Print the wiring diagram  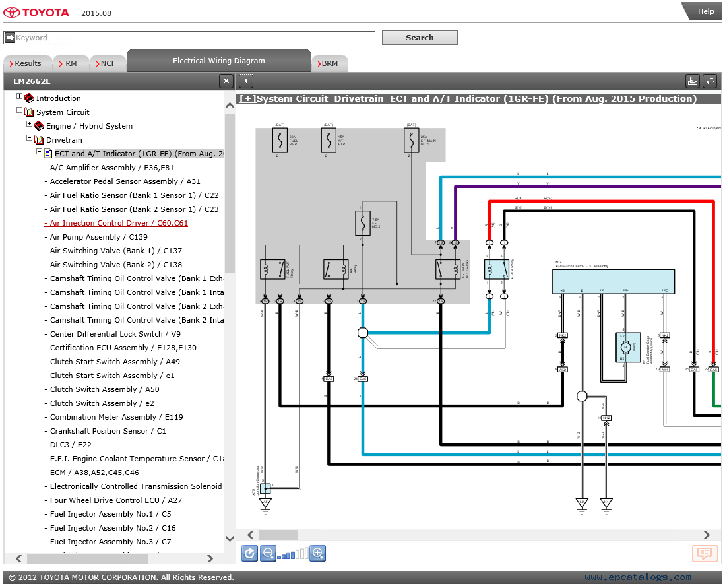pos(692,81)
